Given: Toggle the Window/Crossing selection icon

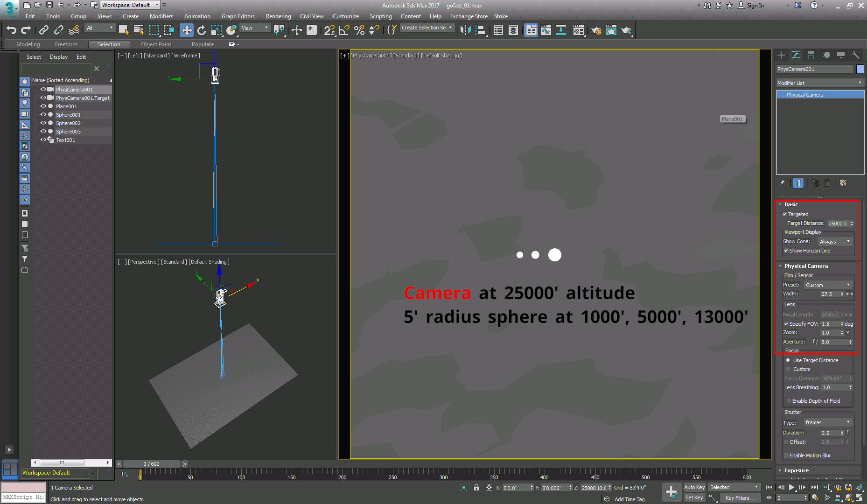Looking at the screenshot, I should click(168, 30).
